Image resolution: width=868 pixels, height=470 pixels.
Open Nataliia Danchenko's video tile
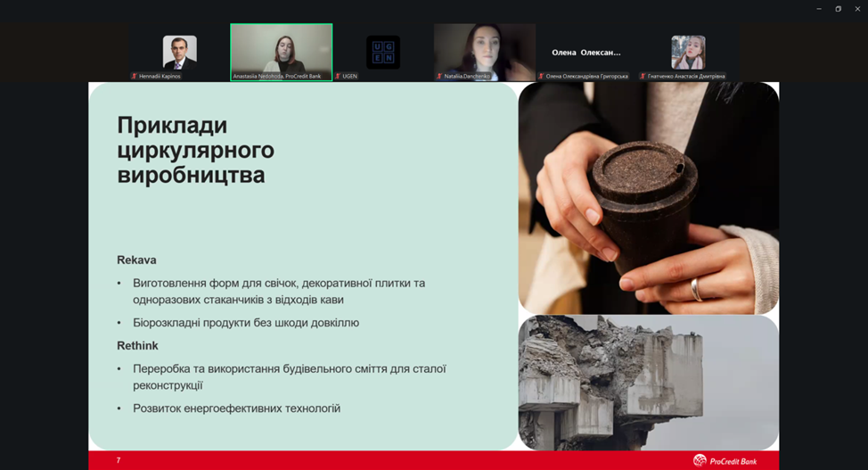tap(484, 50)
